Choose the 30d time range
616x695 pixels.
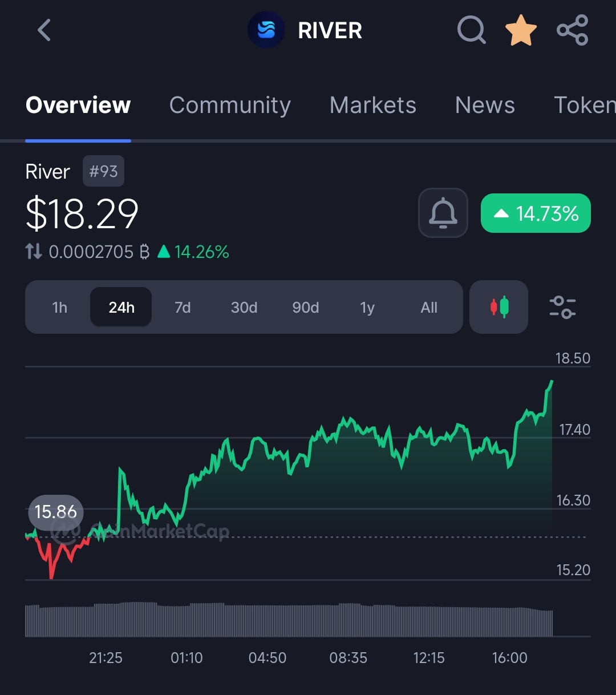tap(244, 308)
